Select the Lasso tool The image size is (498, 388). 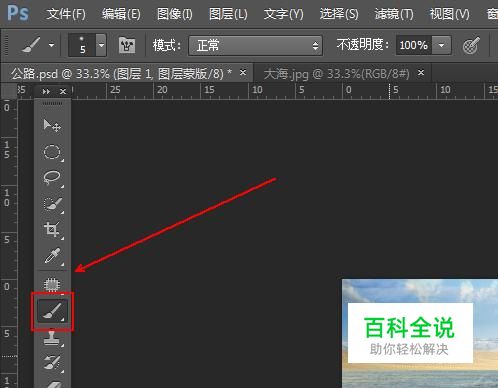pos(52,178)
